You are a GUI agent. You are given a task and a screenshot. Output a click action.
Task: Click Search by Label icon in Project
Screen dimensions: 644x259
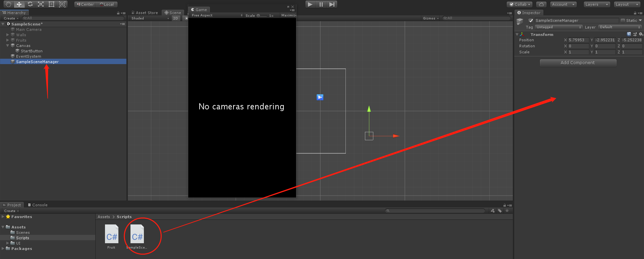point(500,211)
